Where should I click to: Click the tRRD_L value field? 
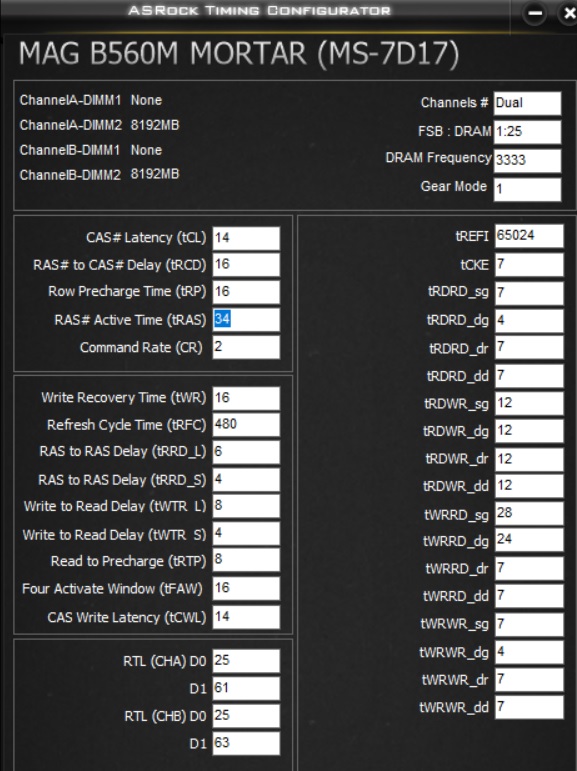[x=246, y=452]
